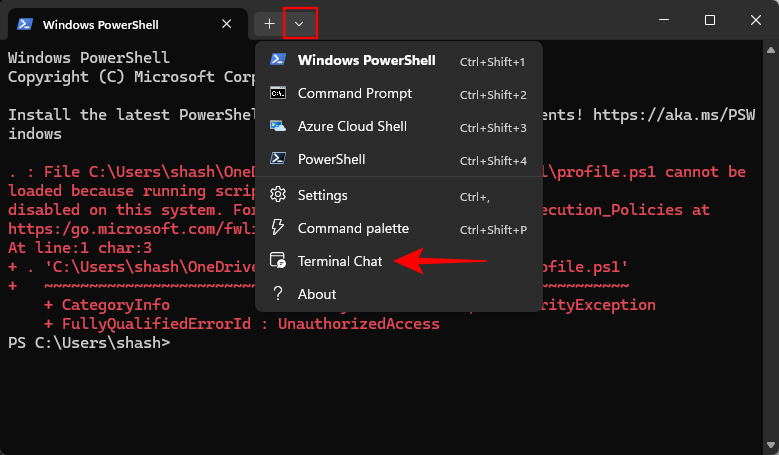779x455 pixels.
Task: Click the Terminal Chat icon
Action: coord(279,262)
